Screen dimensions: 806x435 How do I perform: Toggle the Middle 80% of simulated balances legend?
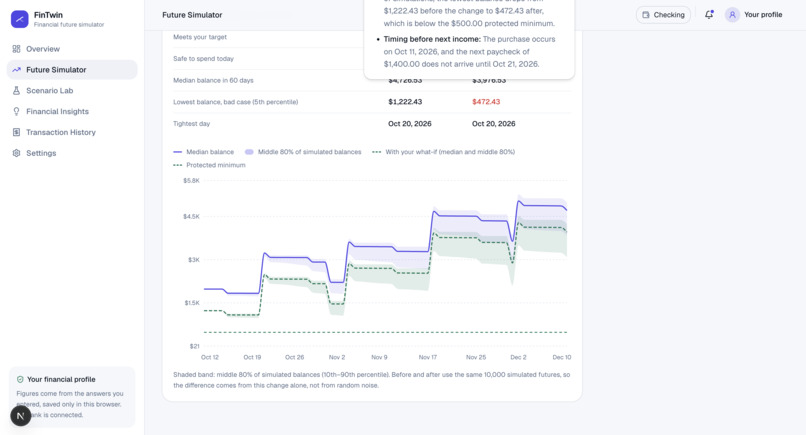tap(303, 152)
